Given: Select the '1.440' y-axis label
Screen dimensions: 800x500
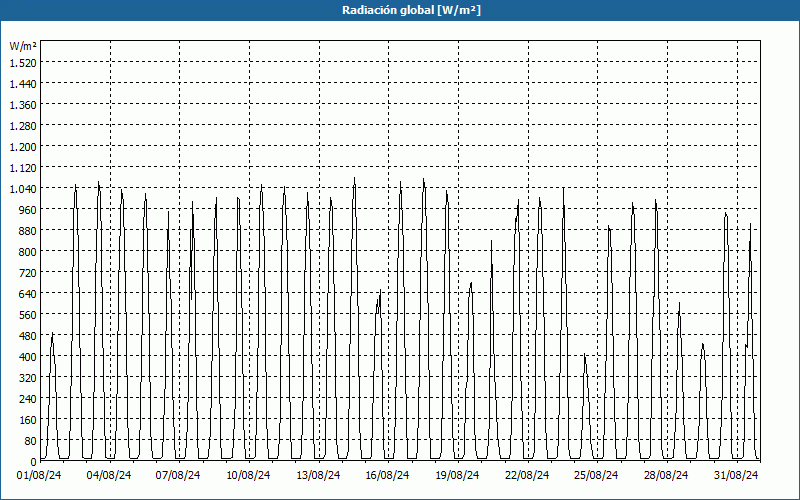Looking at the screenshot, I should pyautogui.click(x=23, y=84).
